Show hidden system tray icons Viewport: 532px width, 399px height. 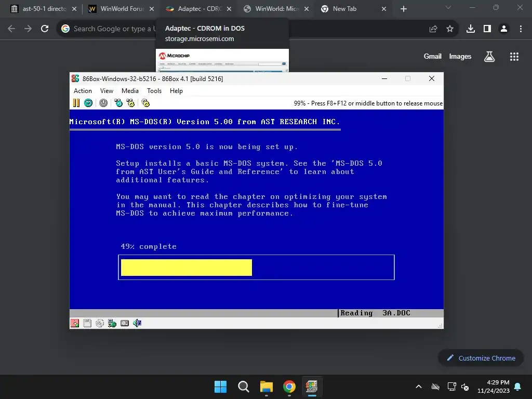419,387
